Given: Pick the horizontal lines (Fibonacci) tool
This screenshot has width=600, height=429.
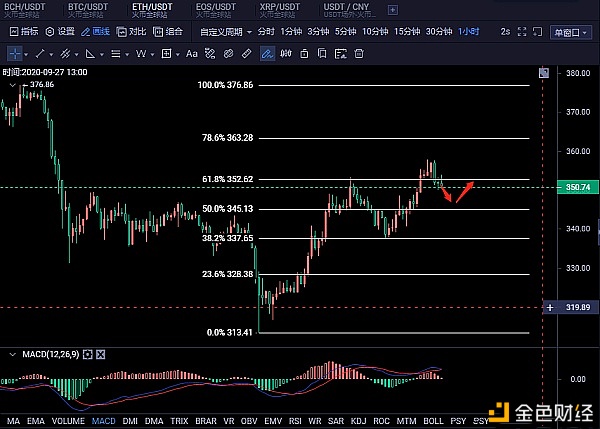Looking at the screenshot, I should [116, 54].
